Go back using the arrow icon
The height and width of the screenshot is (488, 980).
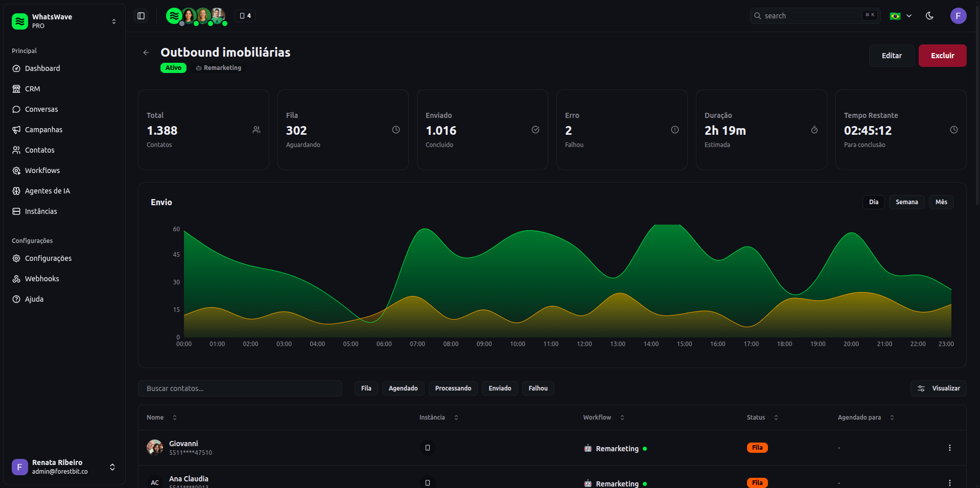point(146,53)
